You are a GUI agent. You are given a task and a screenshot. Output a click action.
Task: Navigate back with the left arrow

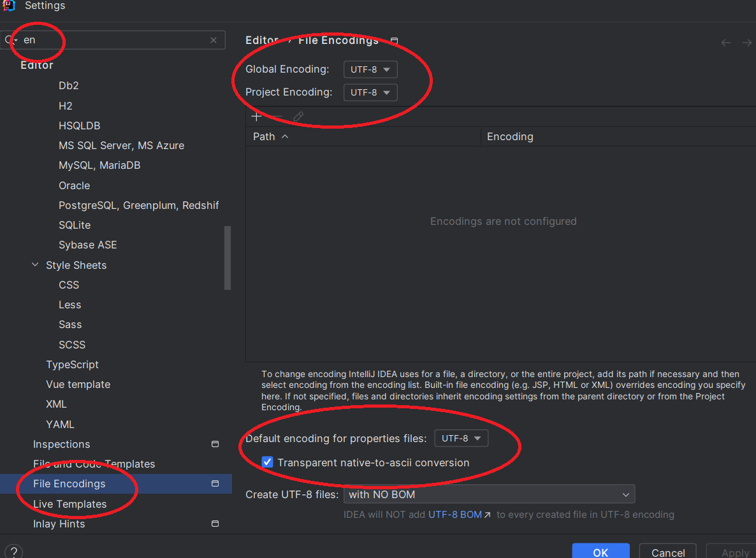(x=725, y=43)
